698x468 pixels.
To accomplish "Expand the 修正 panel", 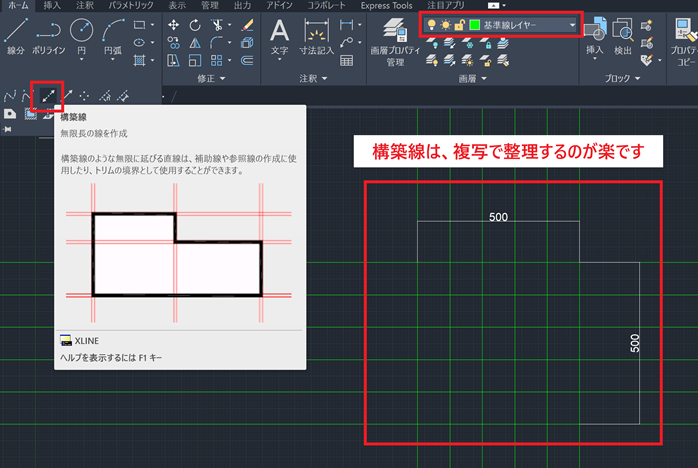I will pos(209,77).
